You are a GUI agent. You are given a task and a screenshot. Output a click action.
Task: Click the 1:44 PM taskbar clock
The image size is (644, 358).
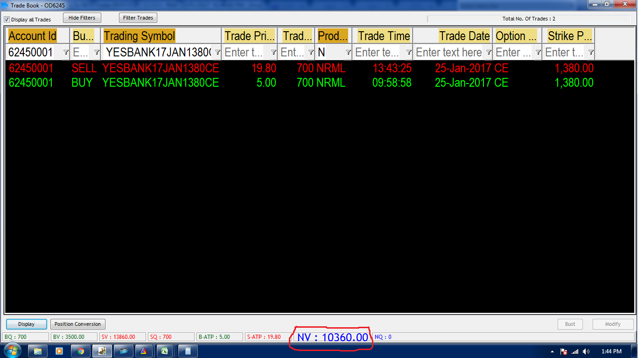pos(611,351)
